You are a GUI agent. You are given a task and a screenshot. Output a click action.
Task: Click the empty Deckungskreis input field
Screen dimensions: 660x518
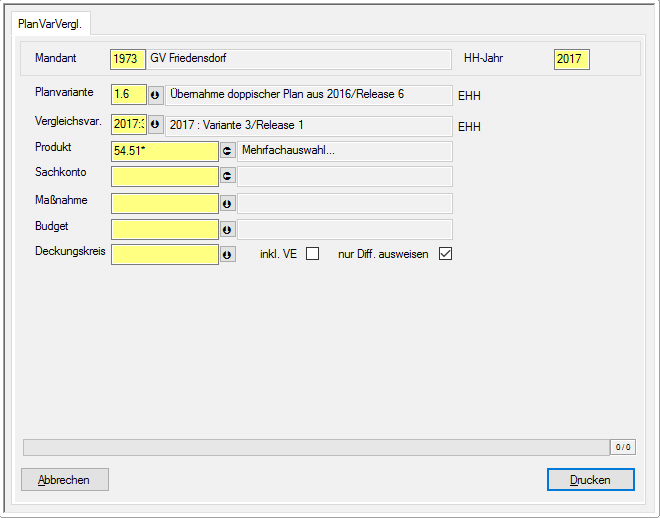pos(164,255)
